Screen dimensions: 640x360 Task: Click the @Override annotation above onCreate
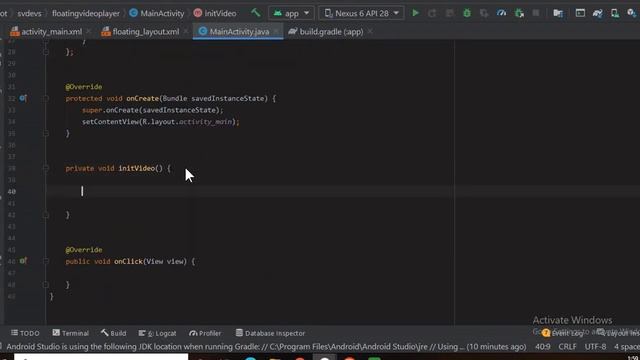(x=84, y=87)
